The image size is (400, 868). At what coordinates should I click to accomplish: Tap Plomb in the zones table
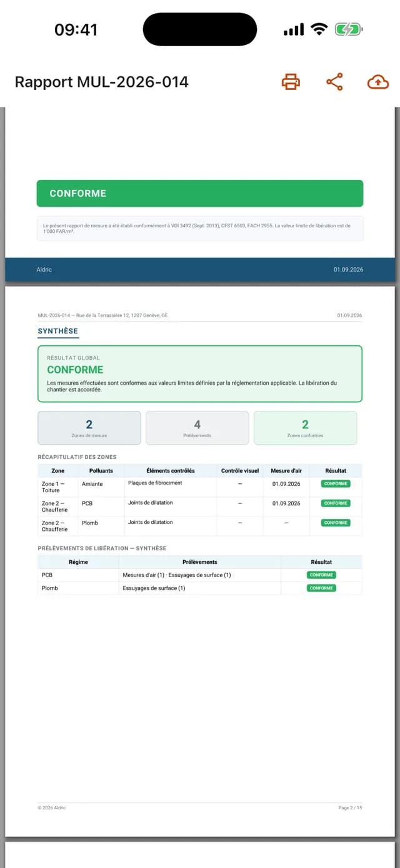pyautogui.click(x=90, y=523)
